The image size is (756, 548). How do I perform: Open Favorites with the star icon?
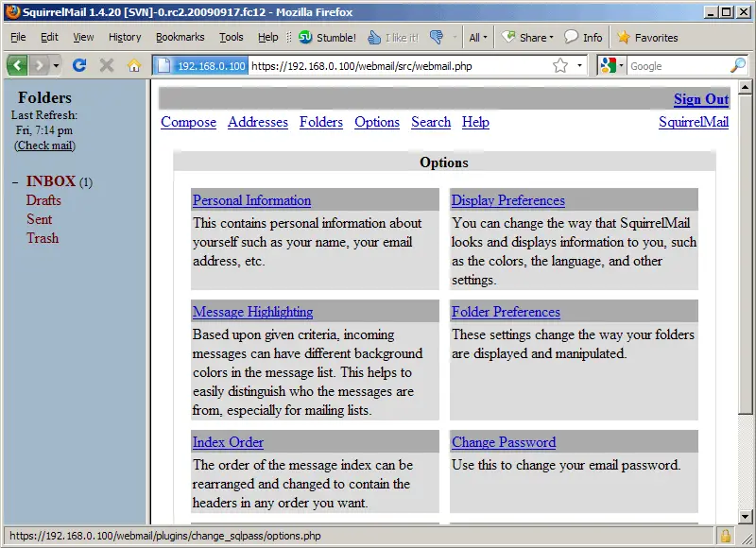pos(647,37)
